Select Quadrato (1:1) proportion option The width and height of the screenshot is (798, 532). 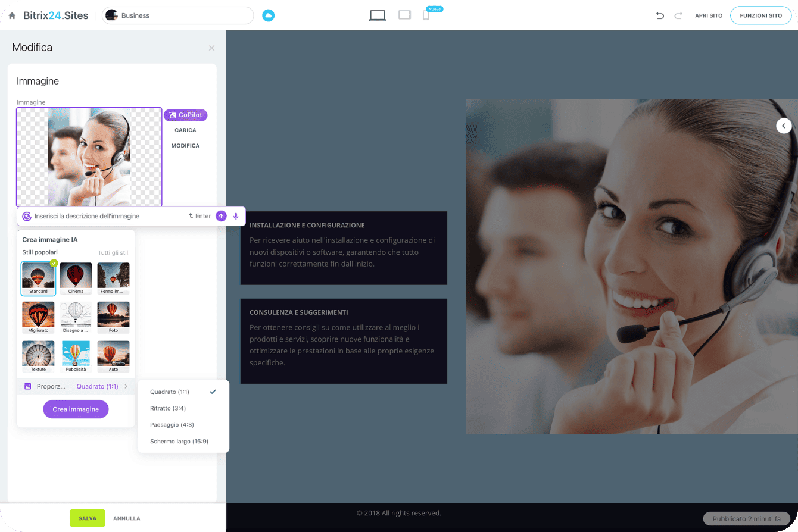170,392
